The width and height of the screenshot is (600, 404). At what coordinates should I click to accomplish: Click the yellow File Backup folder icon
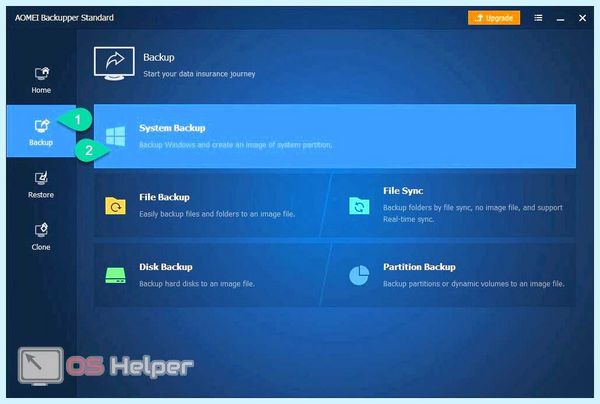[x=116, y=206]
